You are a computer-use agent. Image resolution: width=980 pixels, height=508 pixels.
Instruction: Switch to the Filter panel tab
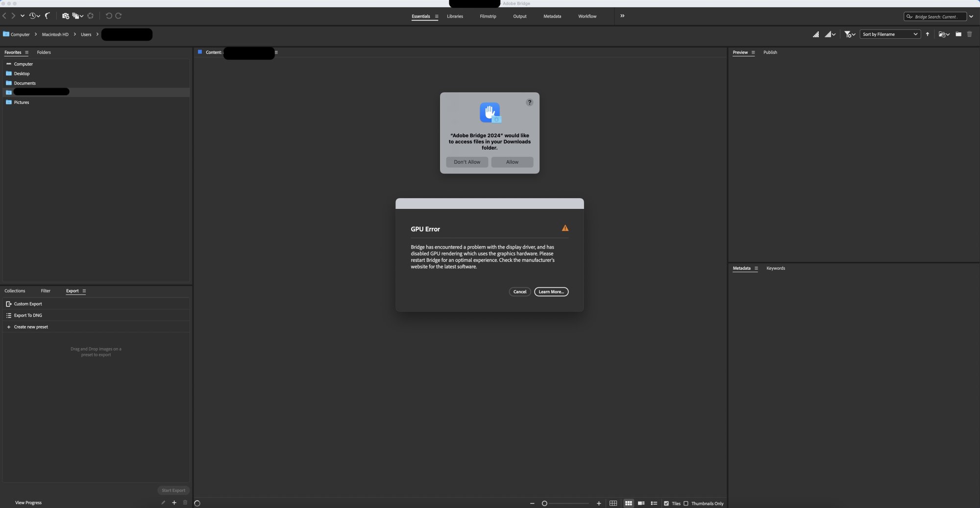point(46,291)
